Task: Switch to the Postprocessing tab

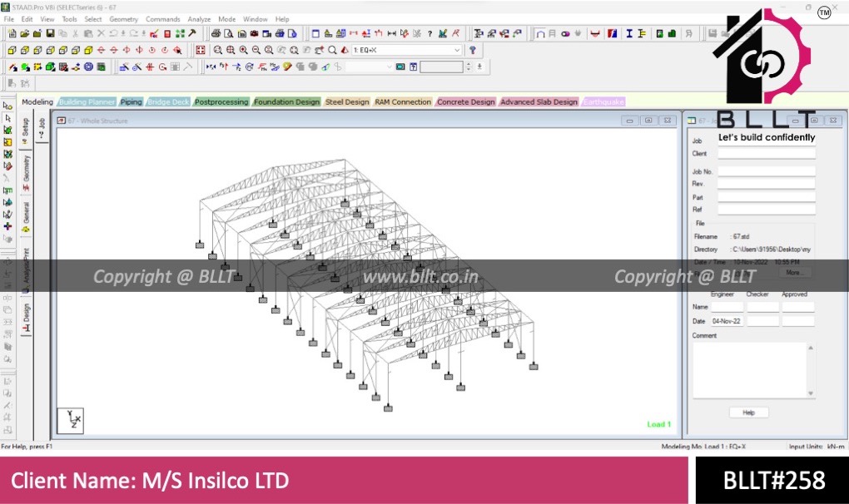Action: 221,101
